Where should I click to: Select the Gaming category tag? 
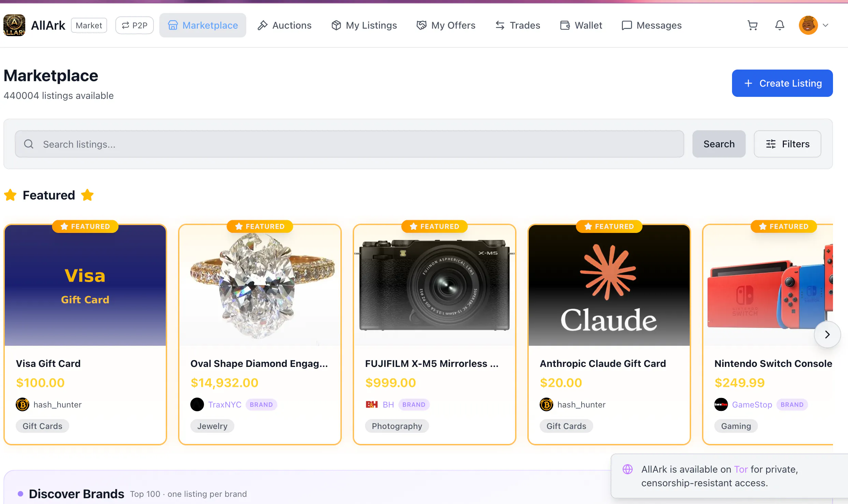[x=736, y=426]
